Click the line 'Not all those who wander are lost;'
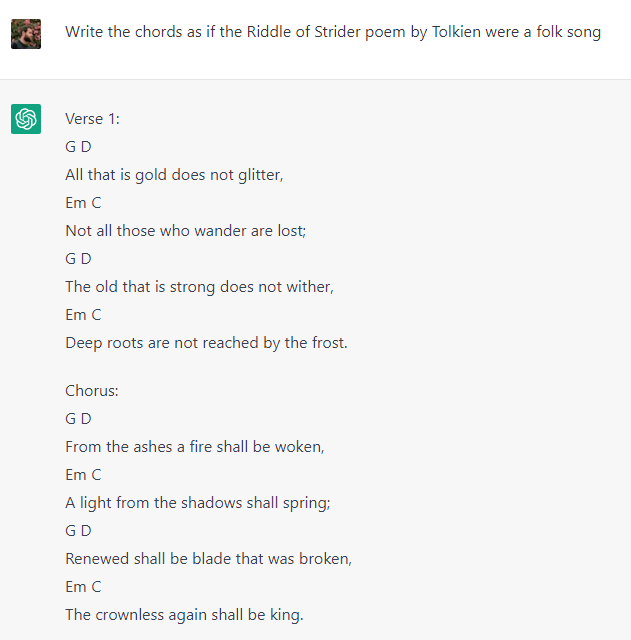The width and height of the screenshot is (631, 640). (x=186, y=231)
